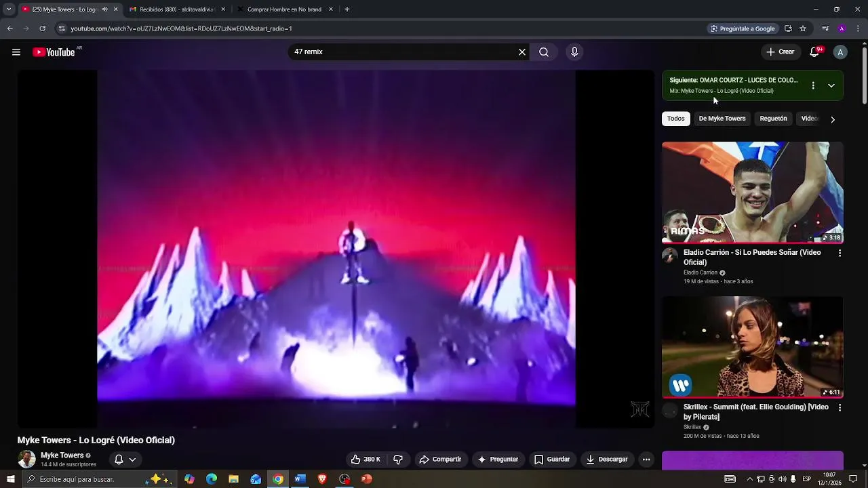Screen dimensions: 868x488
Task: Clear the search box with the X icon
Action: pos(522,52)
